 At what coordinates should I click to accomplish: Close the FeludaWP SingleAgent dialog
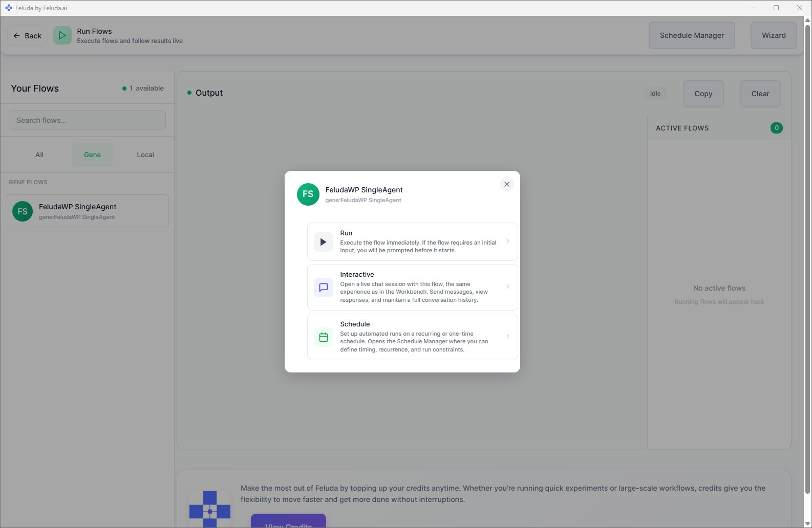[x=506, y=184]
